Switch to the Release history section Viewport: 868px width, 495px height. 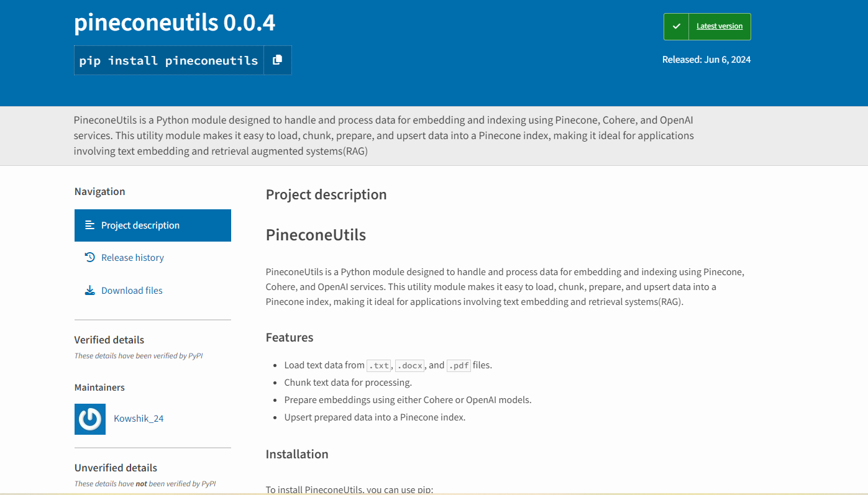point(132,257)
